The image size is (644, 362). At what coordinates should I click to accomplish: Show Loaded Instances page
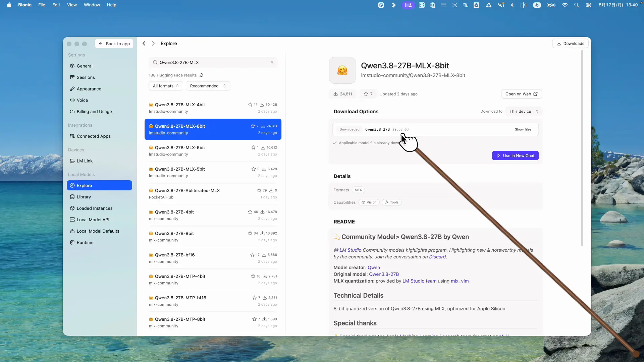pos(99,208)
